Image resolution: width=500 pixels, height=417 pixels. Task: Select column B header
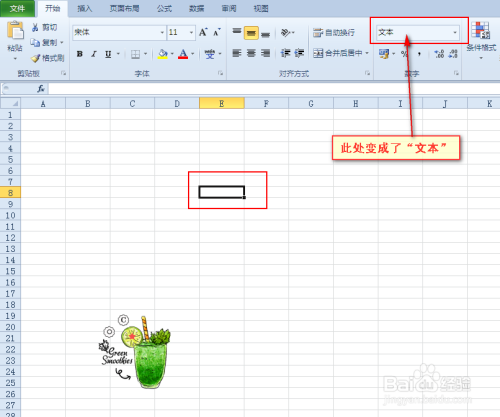(x=88, y=103)
